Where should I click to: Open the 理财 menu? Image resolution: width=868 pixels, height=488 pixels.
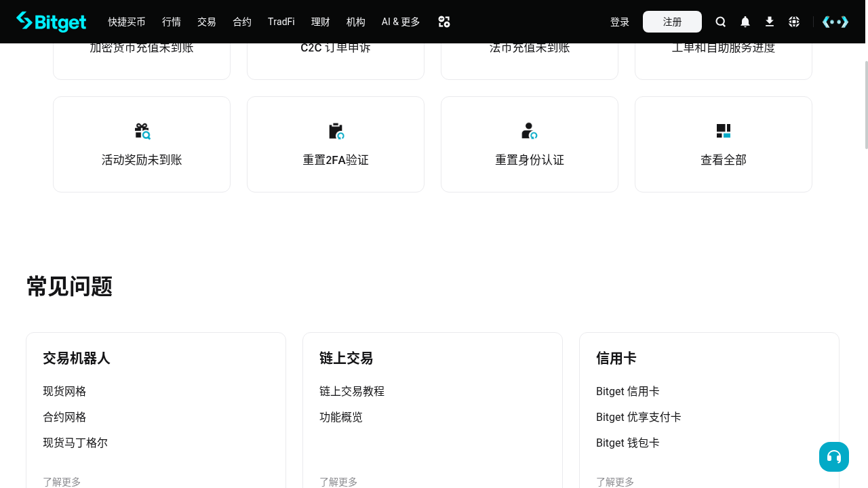click(321, 22)
